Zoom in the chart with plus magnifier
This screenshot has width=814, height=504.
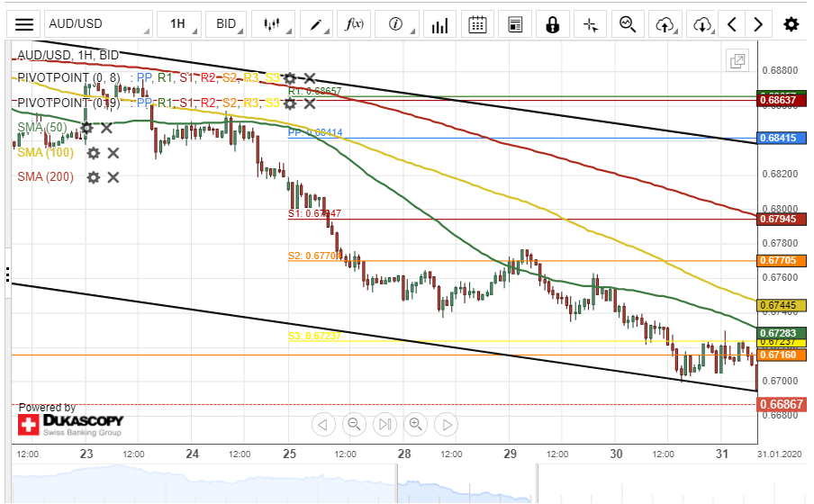pyautogui.click(x=415, y=425)
